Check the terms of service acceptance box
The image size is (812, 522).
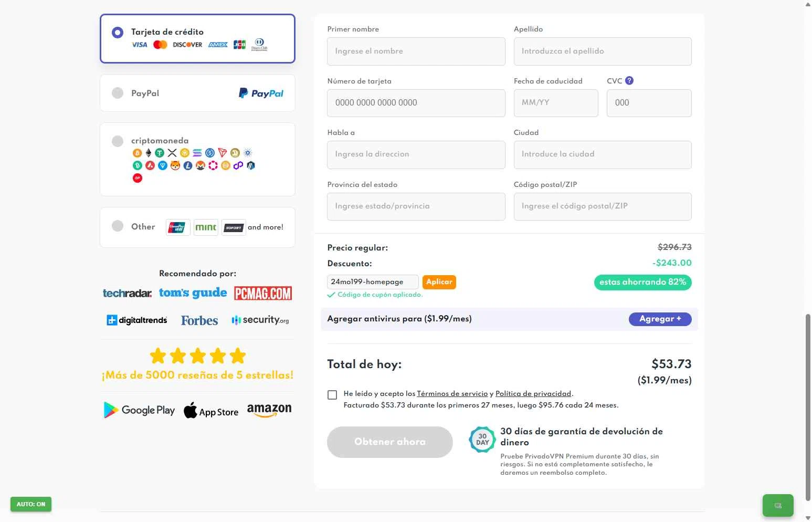[x=332, y=395]
